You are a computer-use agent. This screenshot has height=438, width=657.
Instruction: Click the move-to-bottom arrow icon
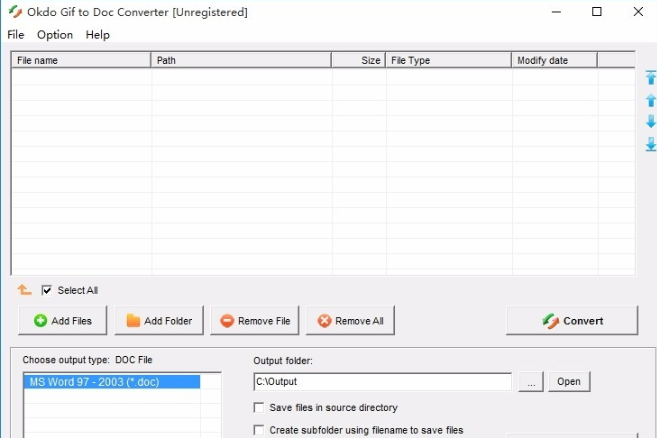[x=651, y=144]
